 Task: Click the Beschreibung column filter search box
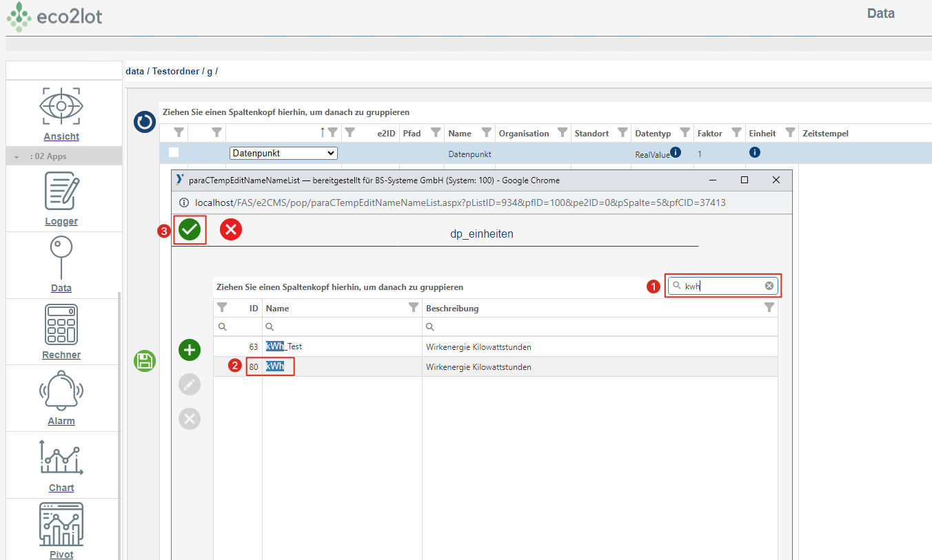click(600, 326)
